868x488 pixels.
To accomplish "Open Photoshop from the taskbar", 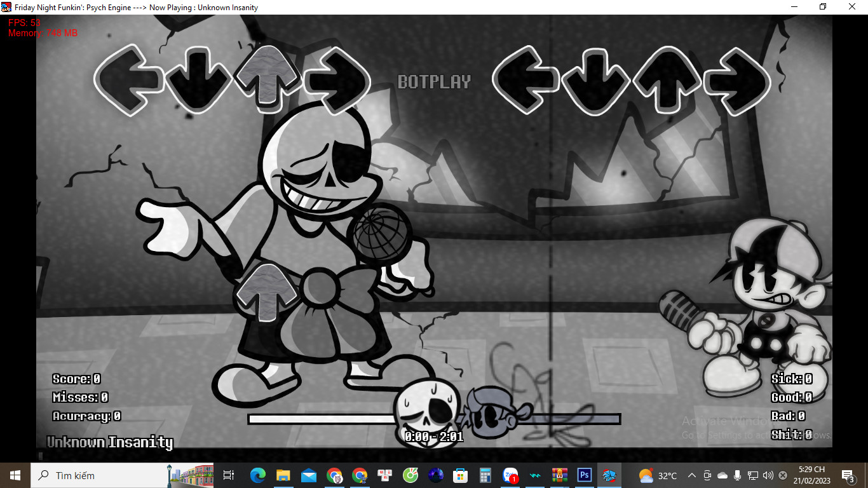I will [584, 475].
